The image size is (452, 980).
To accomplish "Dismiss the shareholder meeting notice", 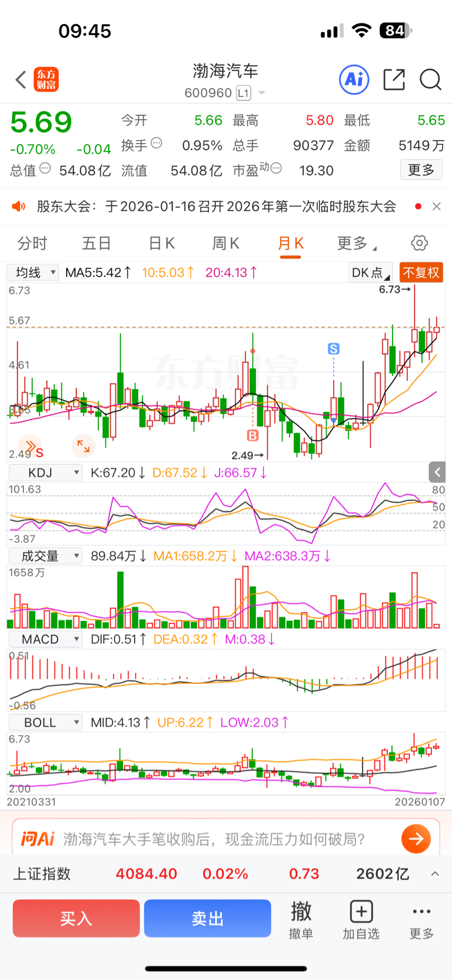I will click(436, 206).
